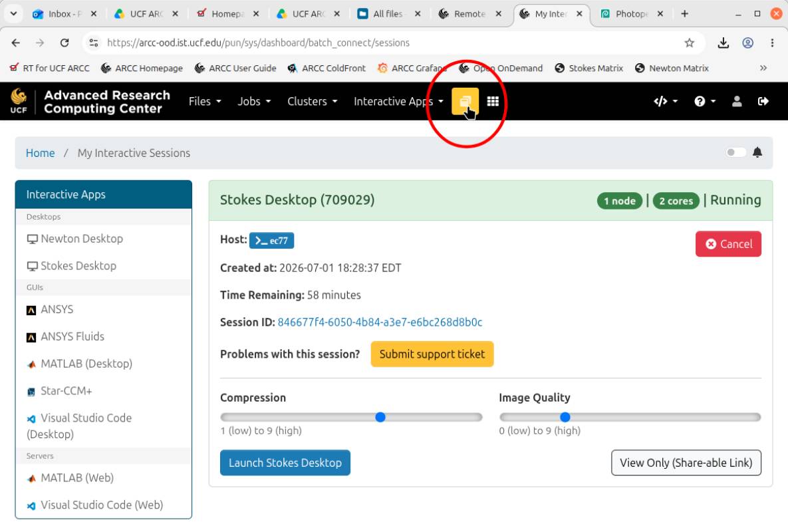Close the Photopea tab
This screenshot has height=532, width=788.
660,13
